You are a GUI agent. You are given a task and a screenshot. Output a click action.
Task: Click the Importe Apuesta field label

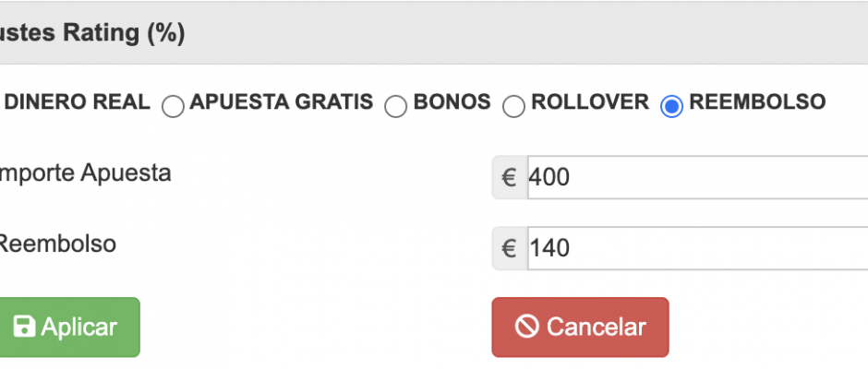coord(86,173)
